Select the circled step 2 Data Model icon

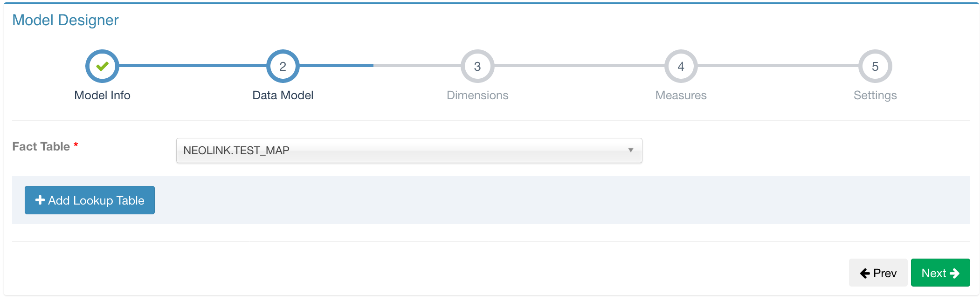click(283, 66)
